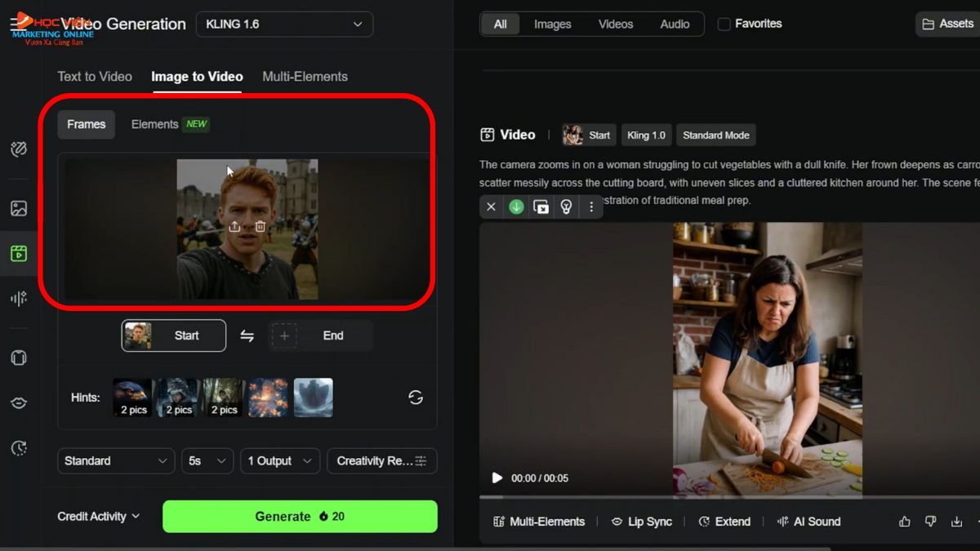Refresh the hints suggestions

(x=416, y=398)
